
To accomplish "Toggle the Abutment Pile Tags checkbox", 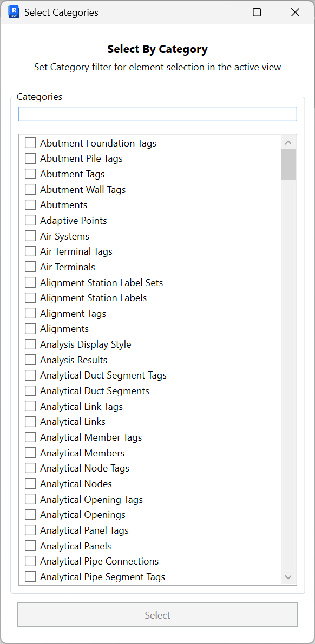I will 30,158.
